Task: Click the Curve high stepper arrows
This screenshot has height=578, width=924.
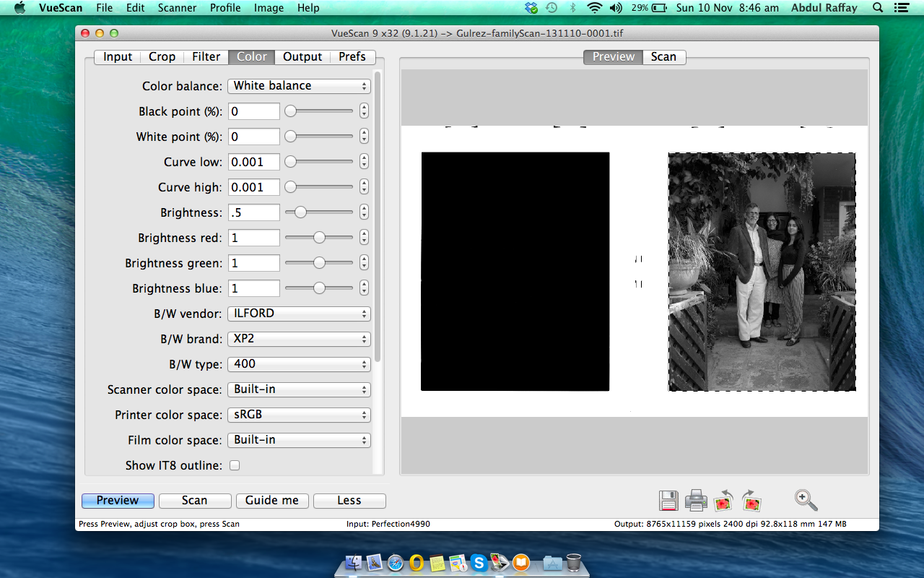Action: (364, 187)
